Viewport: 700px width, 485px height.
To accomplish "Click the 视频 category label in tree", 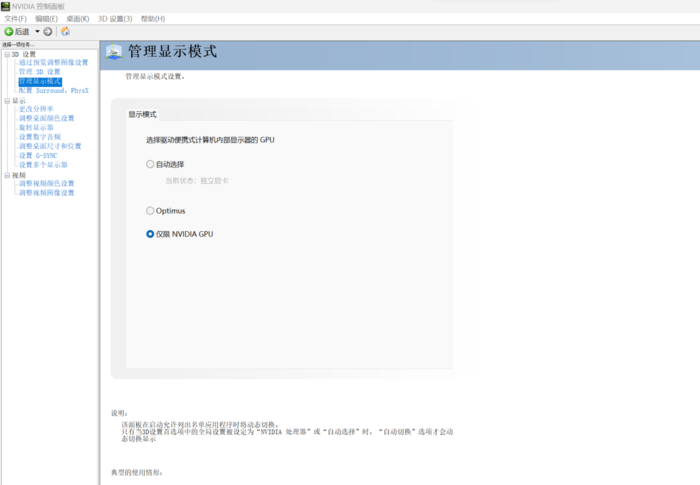I will click(19, 175).
